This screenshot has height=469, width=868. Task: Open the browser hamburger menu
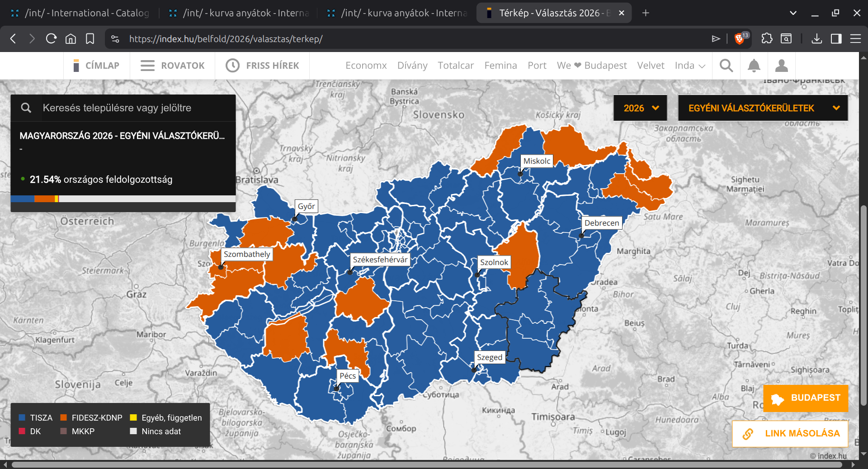coord(855,39)
